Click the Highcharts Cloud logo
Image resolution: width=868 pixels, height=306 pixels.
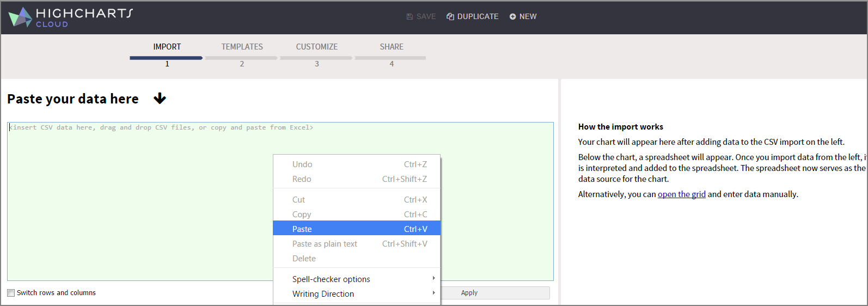click(71, 17)
